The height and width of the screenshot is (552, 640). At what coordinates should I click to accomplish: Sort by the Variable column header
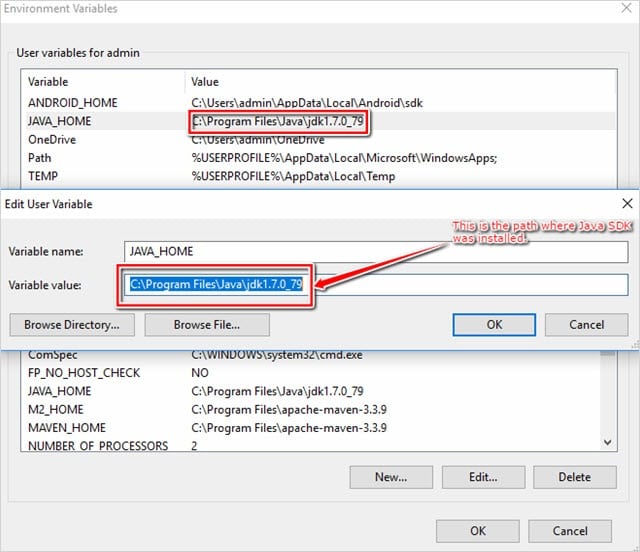pos(100,81)
